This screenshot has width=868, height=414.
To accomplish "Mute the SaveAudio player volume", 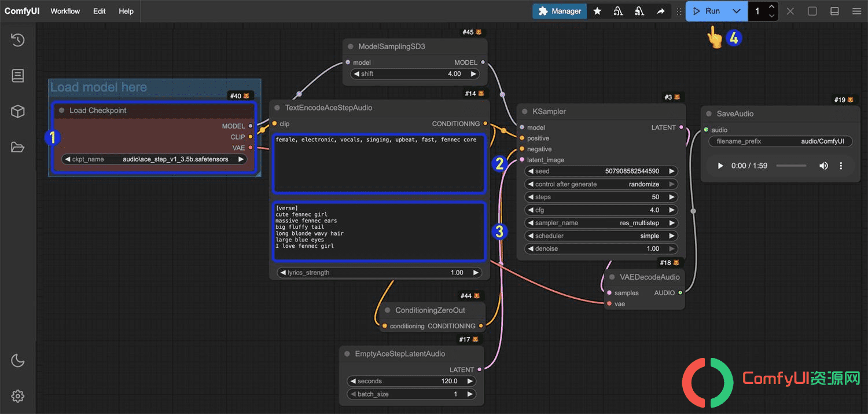I will (x=823, y=166).
